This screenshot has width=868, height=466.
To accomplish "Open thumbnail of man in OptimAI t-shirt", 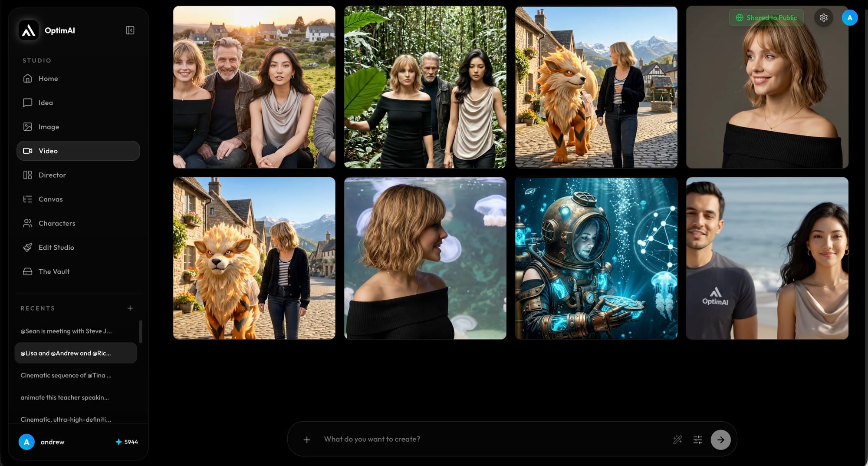I will click(767, 258).
